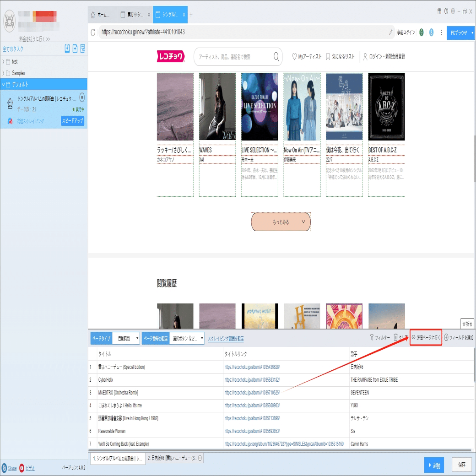
Task: Close the active シングル tab
Action: [x=184, y=15]
